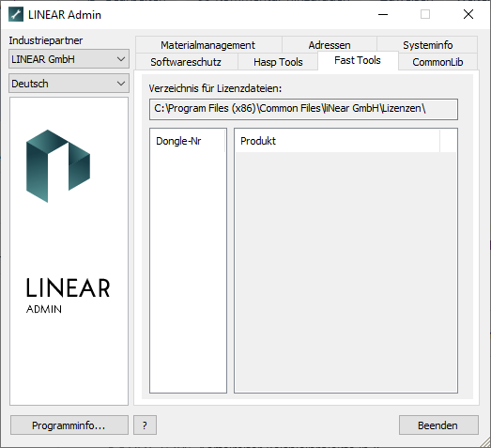Go to the Hasp Tools tab
The width and height of the screenshot is (491, 448).
point(278,62)
